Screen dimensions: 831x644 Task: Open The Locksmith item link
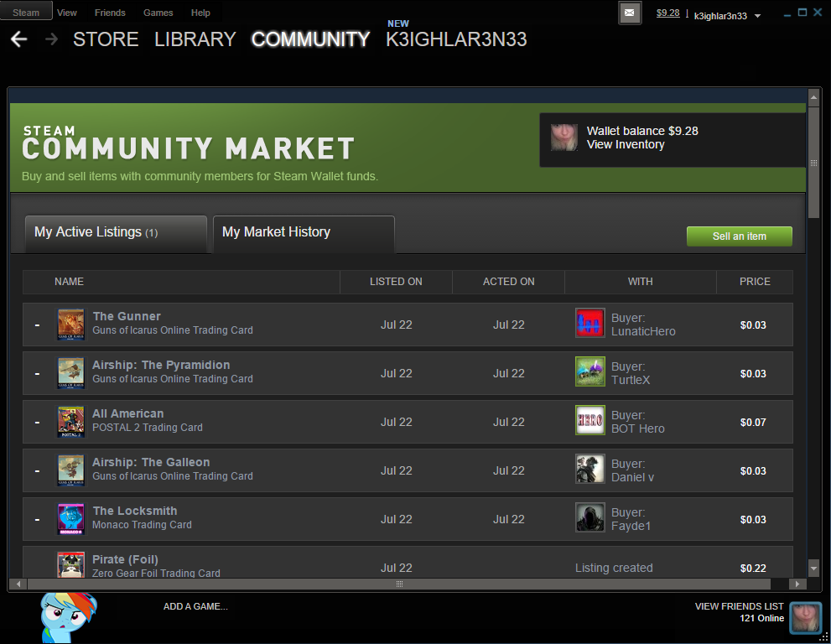135,511
